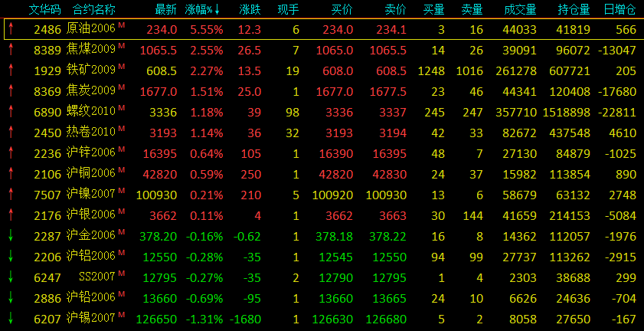Select the 沪锡2007 contract name
The image size is (644, 331).
(91, 318)
